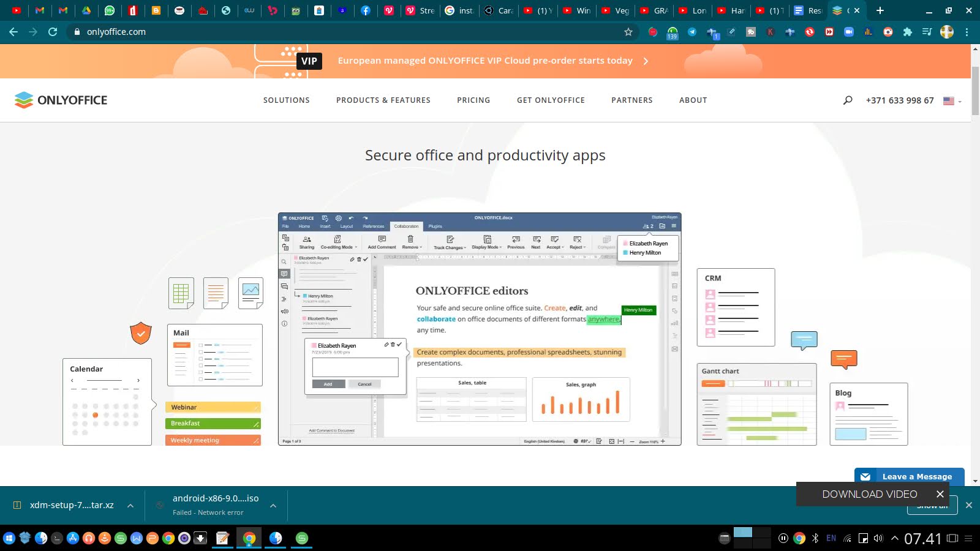
Task: Click the orange security shield icon
Action: pos(141,333)
